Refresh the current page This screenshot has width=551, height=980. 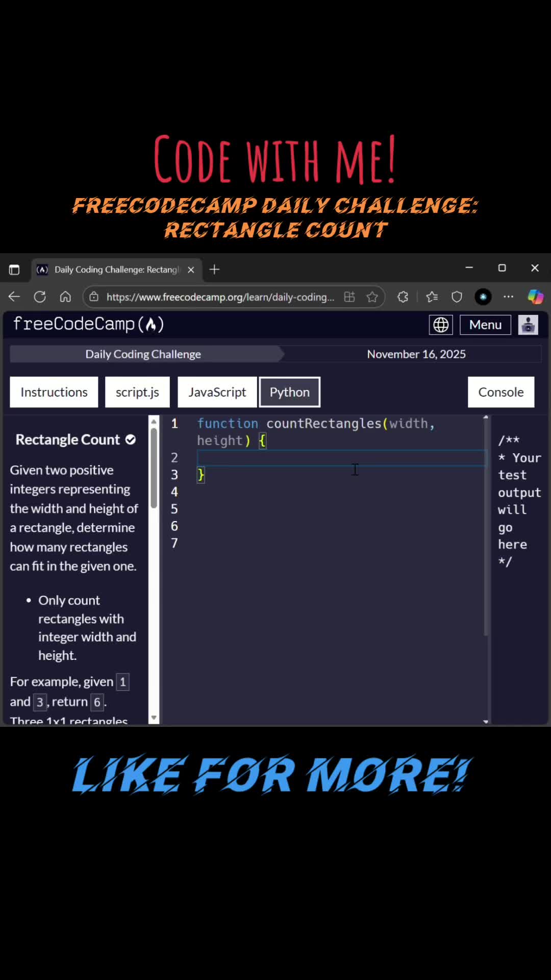pyautogui.click(x=40, y=297)
